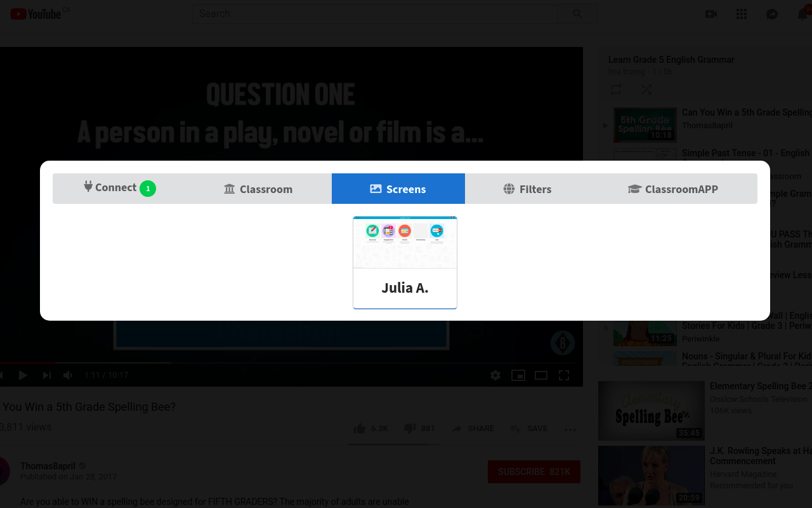
Task: Click the number 8 video watermark badge
Action: (x=563, y=344)
